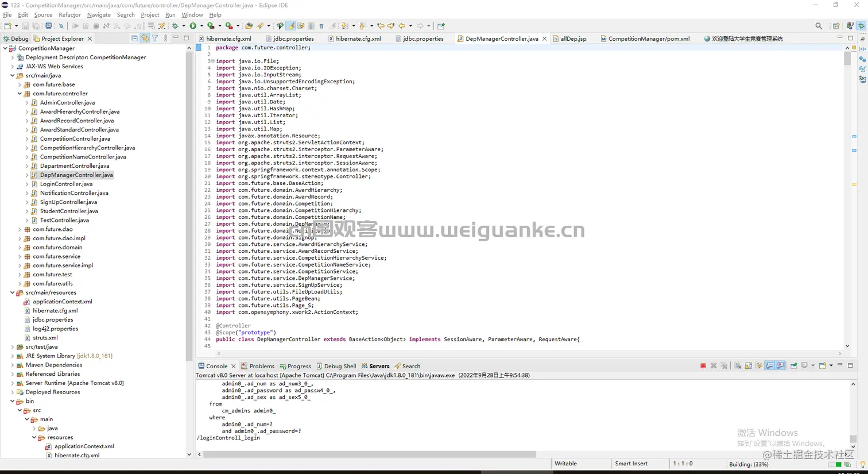
Task: Click the Clear Console icon
Action: (738, 366)
